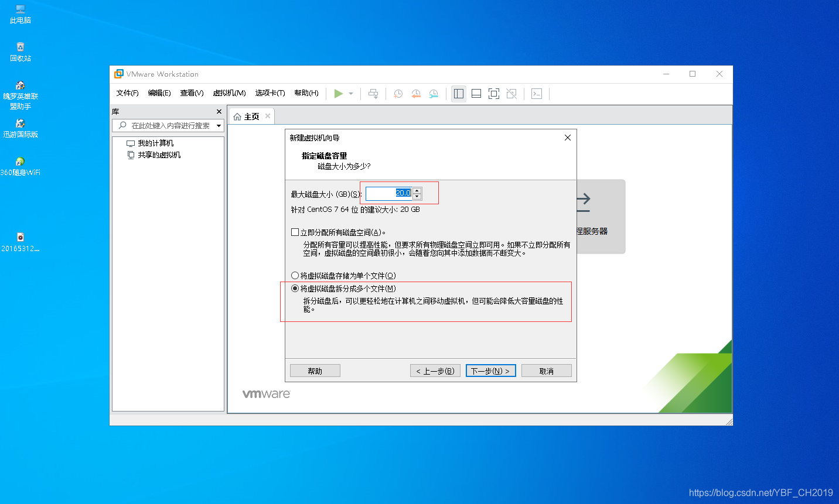
Task: Click the 上一步(B) back button
Action: [435, 371]
